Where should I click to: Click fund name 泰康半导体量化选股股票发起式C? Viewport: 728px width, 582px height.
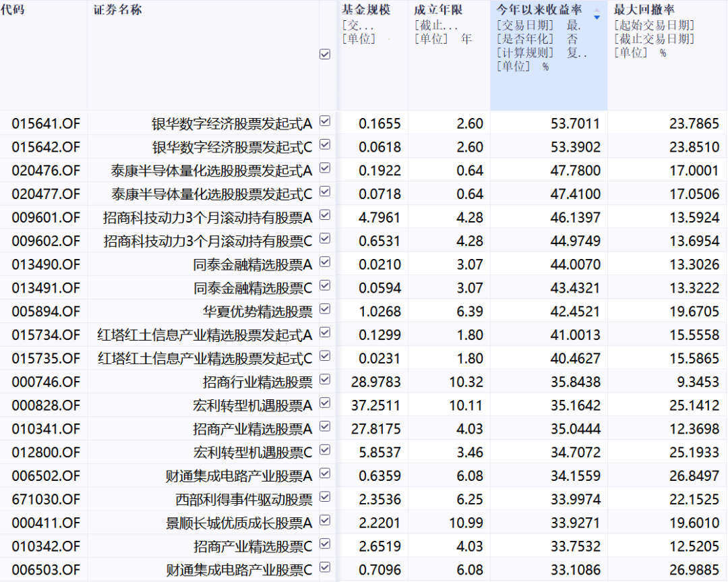pyautogui.click(x=212, y=194)
